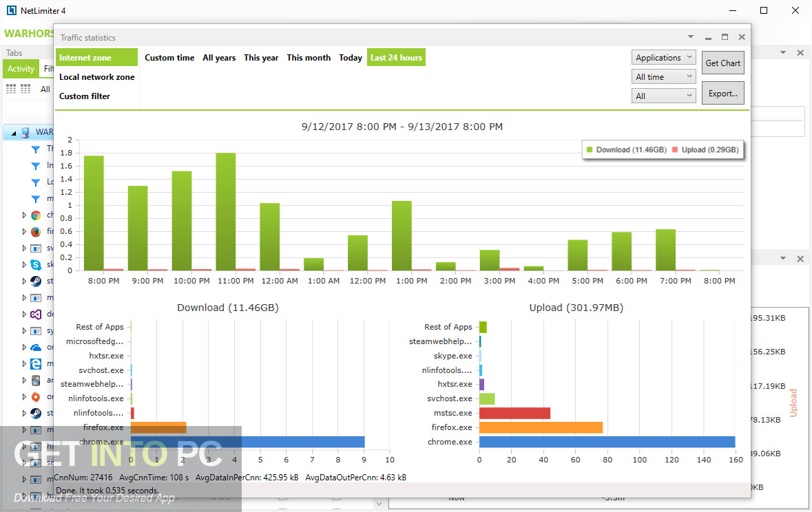Screen dimensions: 812x512
Task: Click the Get Chart button
Action: [723, 63]
